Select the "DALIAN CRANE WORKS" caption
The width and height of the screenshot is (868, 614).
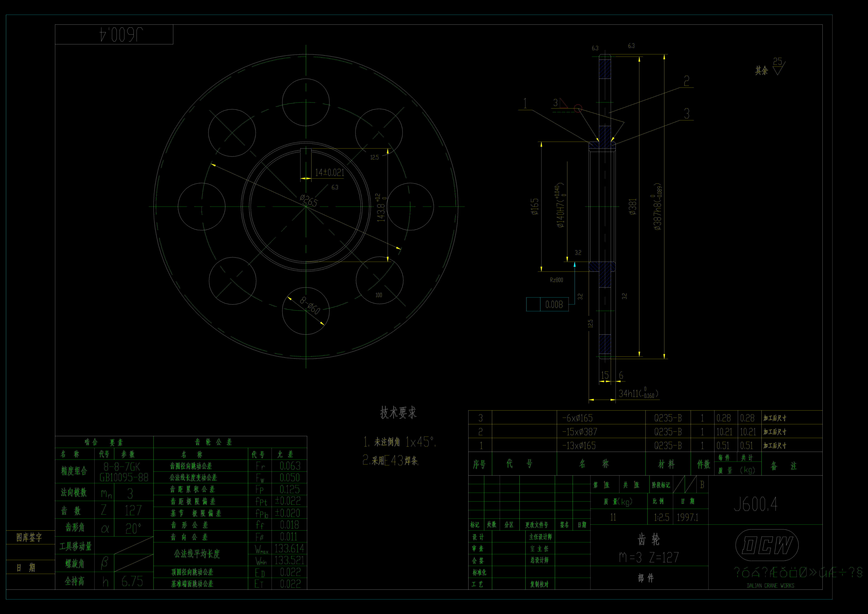click(x=770, y=586)
